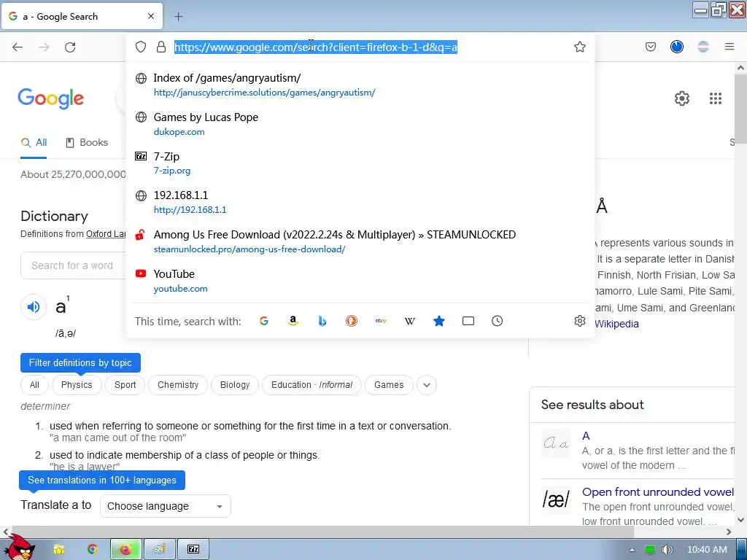Image resolution: width=747 pixels, height=560 pixels.
Task: Show hidden tray icons arrow
Action: point(632,550)
